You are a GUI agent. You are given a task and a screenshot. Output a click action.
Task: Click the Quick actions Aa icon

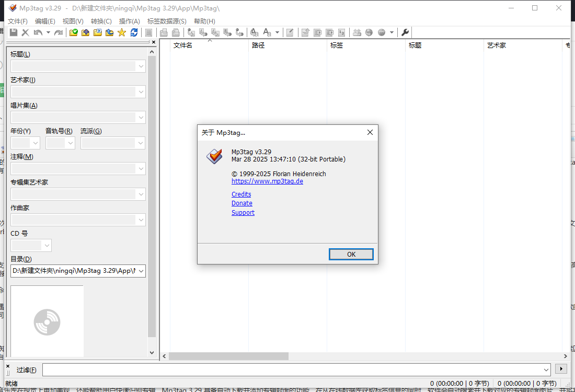pyautogui.click(x=267, y=32)
